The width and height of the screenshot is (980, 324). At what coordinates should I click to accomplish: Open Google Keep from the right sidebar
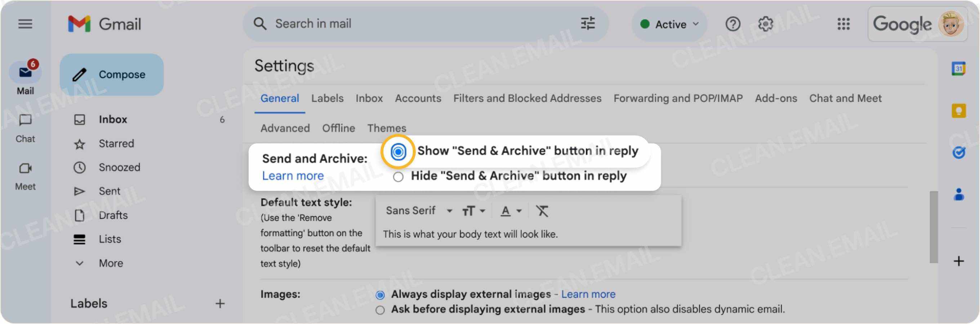point(959,111)
